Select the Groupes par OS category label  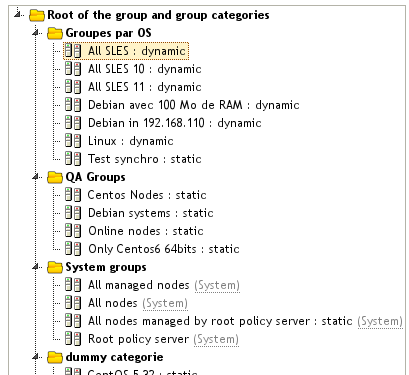coord(108,33)
